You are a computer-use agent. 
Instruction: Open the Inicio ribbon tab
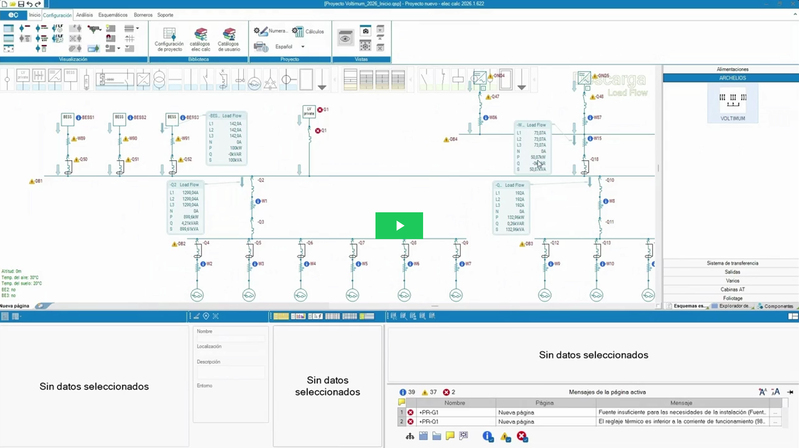[34, 15]
